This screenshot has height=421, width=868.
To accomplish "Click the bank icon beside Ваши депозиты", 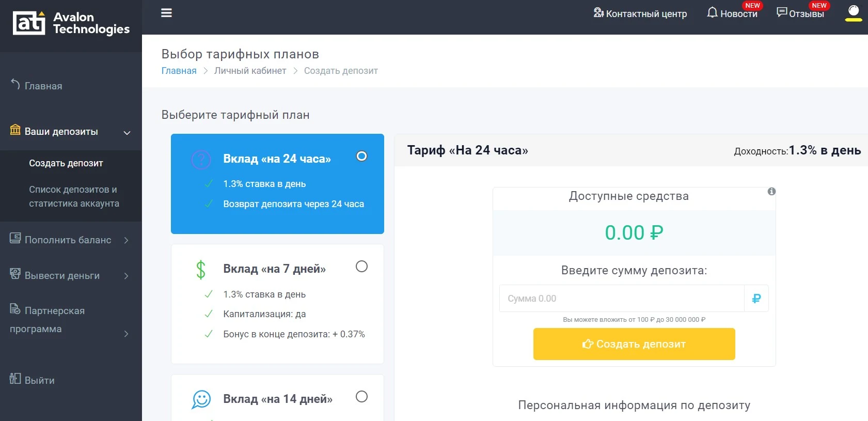I will point(15,130).
